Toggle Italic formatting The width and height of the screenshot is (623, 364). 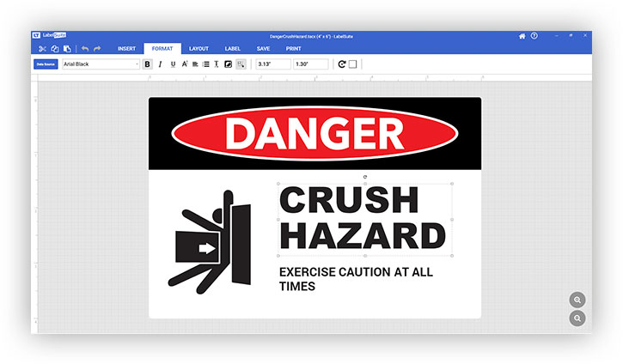tap(160, 64)
